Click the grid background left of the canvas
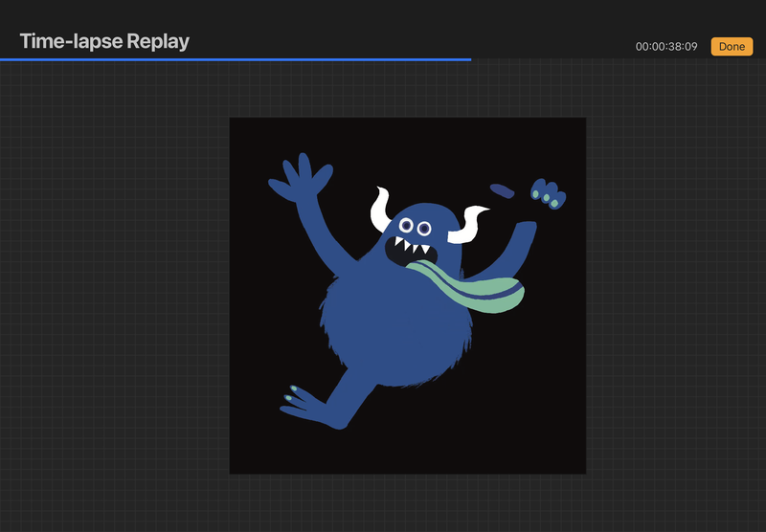Image resolution: width=766 pixels, height=532 pixels. 115,287
